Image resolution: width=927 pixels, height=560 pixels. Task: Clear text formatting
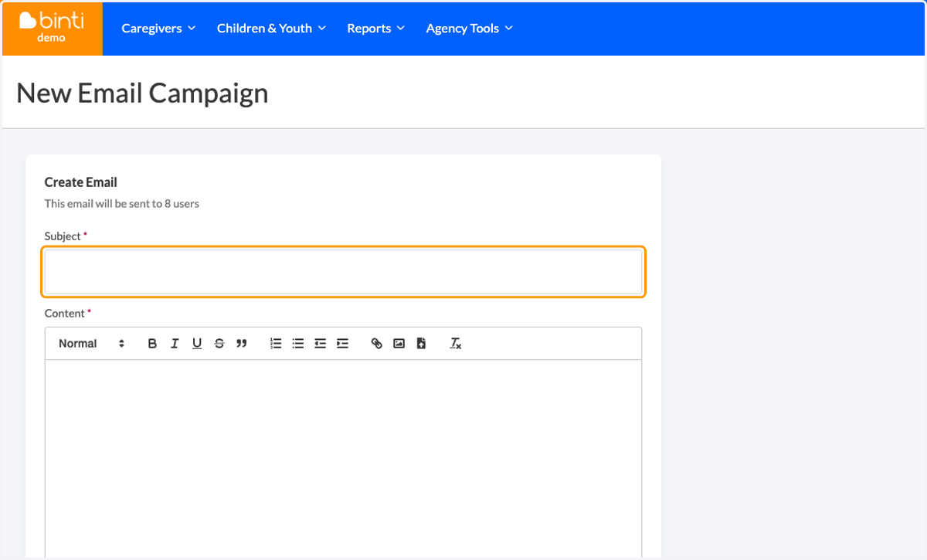(456, 344)
